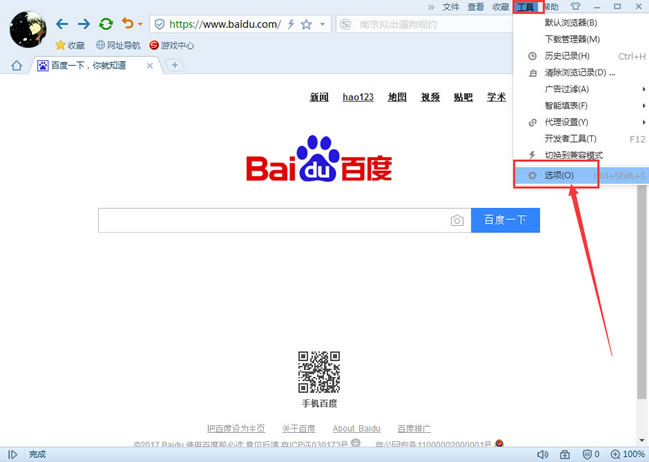The height and width of the screenshot is (462, 649).
Task: Click inside the Baidu search text field
Action: pyautogui.click(x=270, y=220)
